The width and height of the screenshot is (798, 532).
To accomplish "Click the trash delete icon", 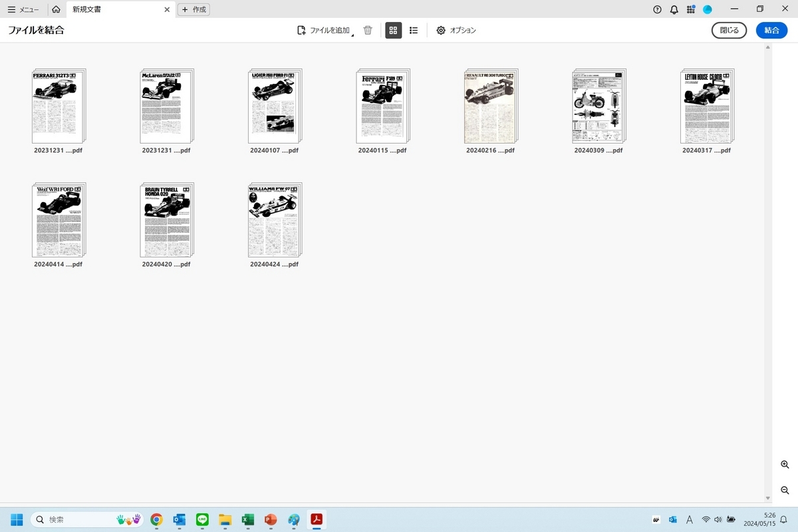I will [x=368, y=30].
